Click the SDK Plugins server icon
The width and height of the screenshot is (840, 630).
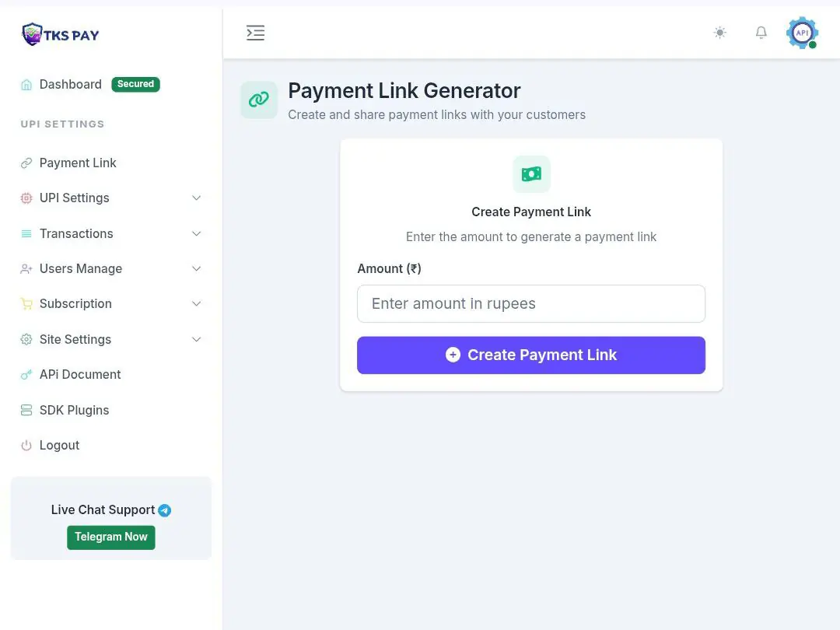[x=26, y=410]
